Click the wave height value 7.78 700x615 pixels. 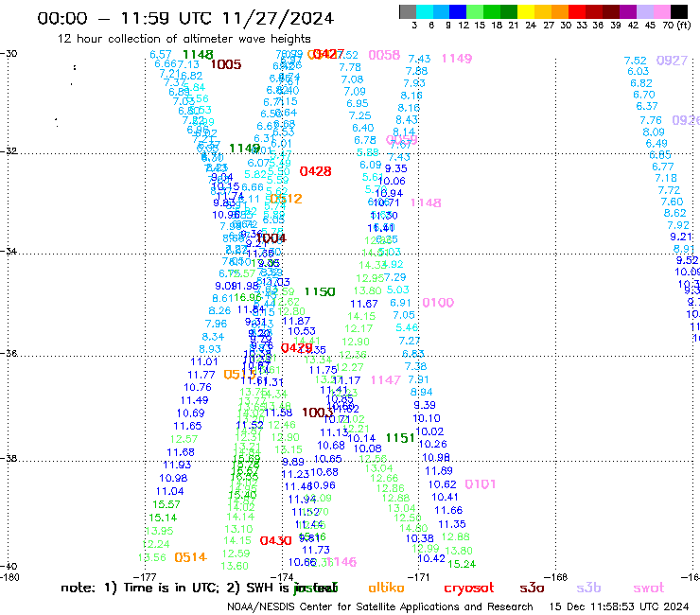[x=350, y=67]
